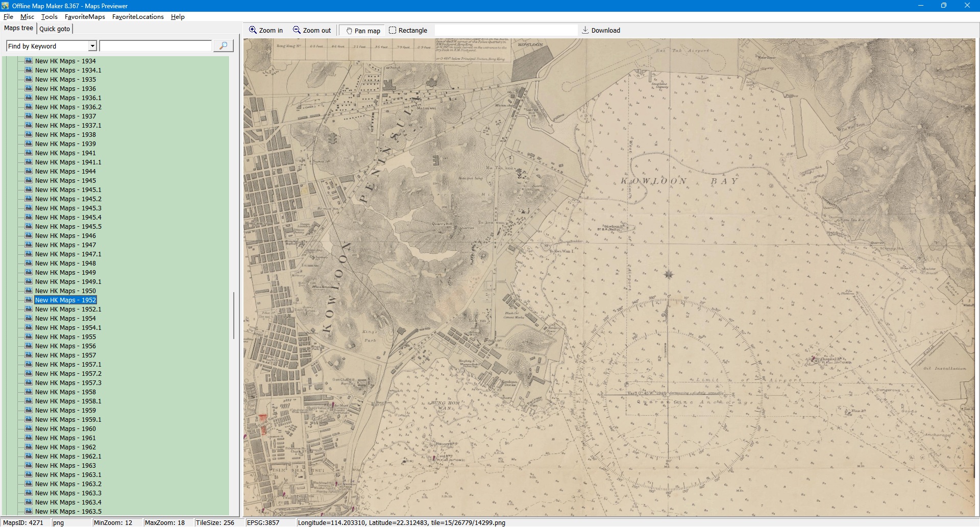
Task: Click the Download arrow icon
Action: tap(585, 30)
